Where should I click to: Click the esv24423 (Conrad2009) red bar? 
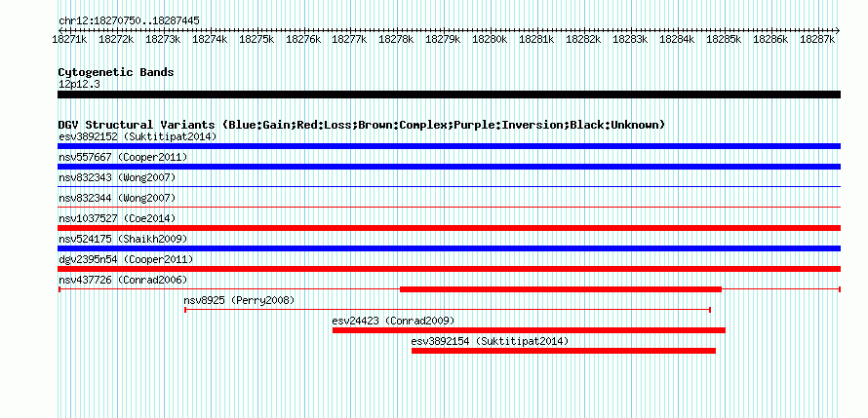[x=529, y=330]
